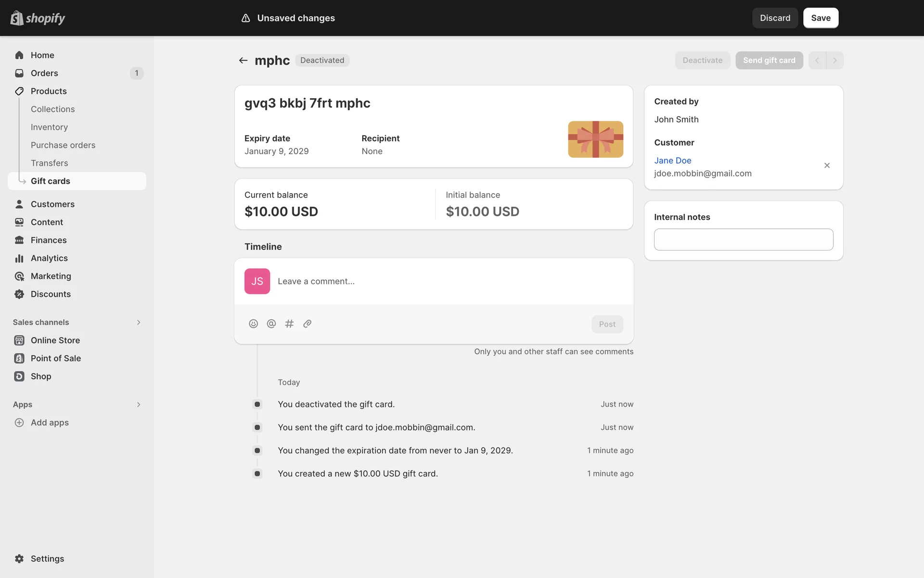
Task: Open Analytics in the sidebar
Action: (49, 258)
